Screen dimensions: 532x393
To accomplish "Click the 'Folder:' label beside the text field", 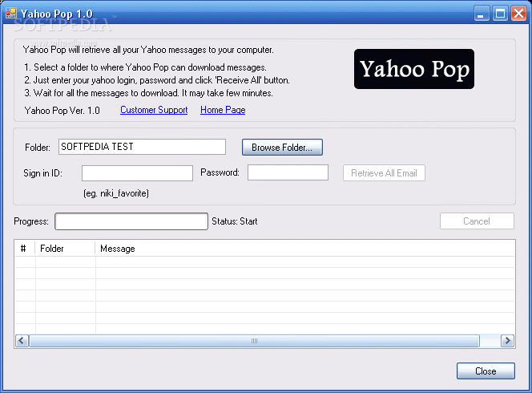I will (x=38, y=148).
